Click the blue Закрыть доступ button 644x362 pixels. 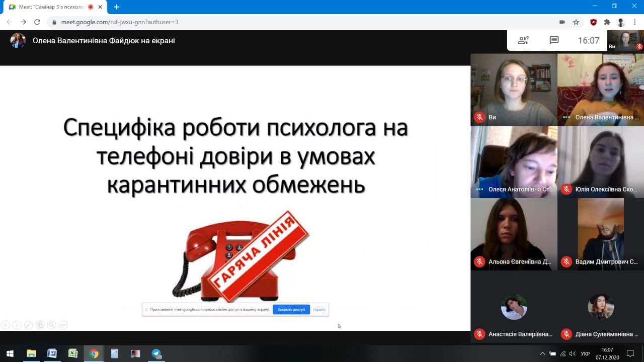pyautogui.click(x=291, y=309)
